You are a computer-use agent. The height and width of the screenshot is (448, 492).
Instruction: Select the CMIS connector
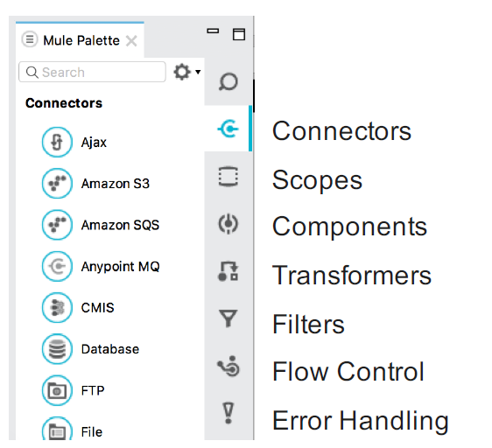point(78,307)
